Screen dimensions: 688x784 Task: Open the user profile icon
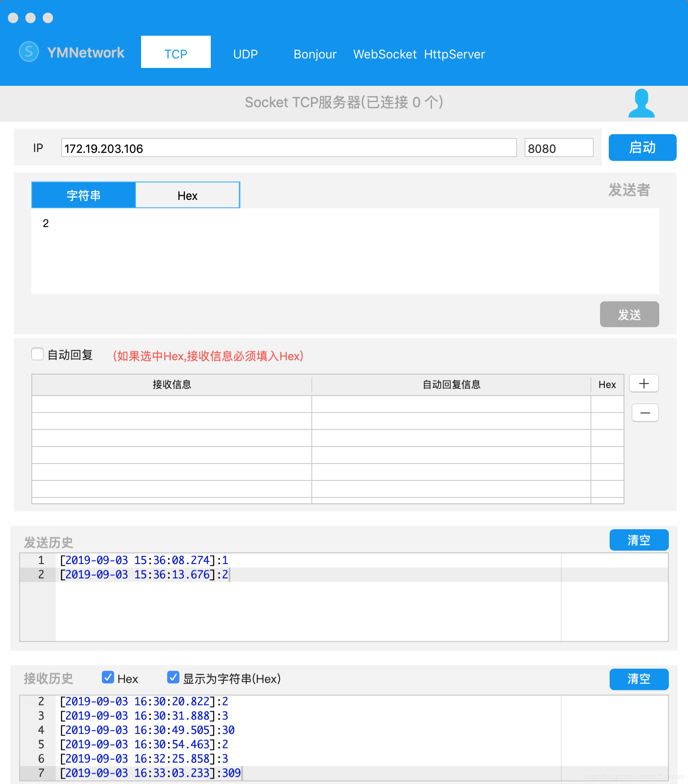(x=641, y=103)
